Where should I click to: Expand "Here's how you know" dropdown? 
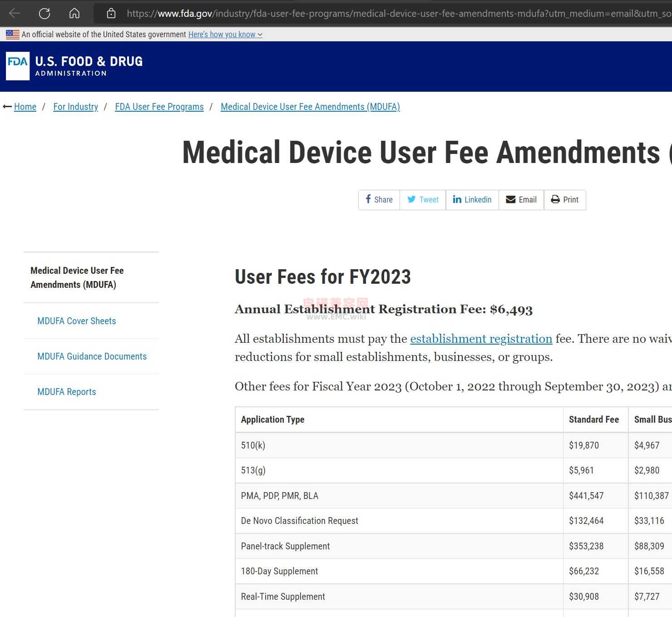(225, 35)
